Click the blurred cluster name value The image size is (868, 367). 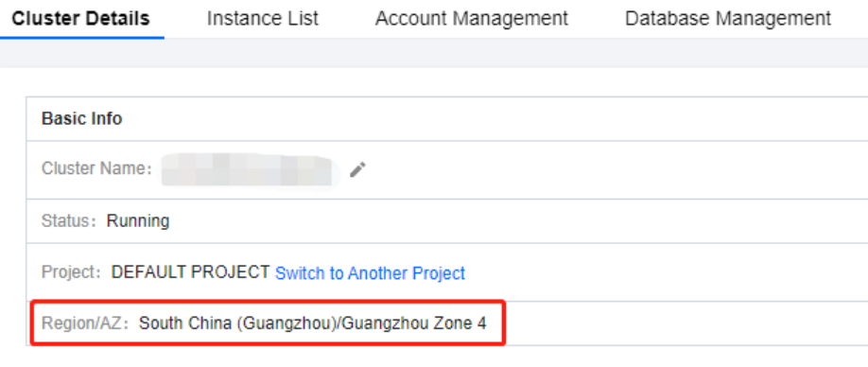(x=249, y=169)
